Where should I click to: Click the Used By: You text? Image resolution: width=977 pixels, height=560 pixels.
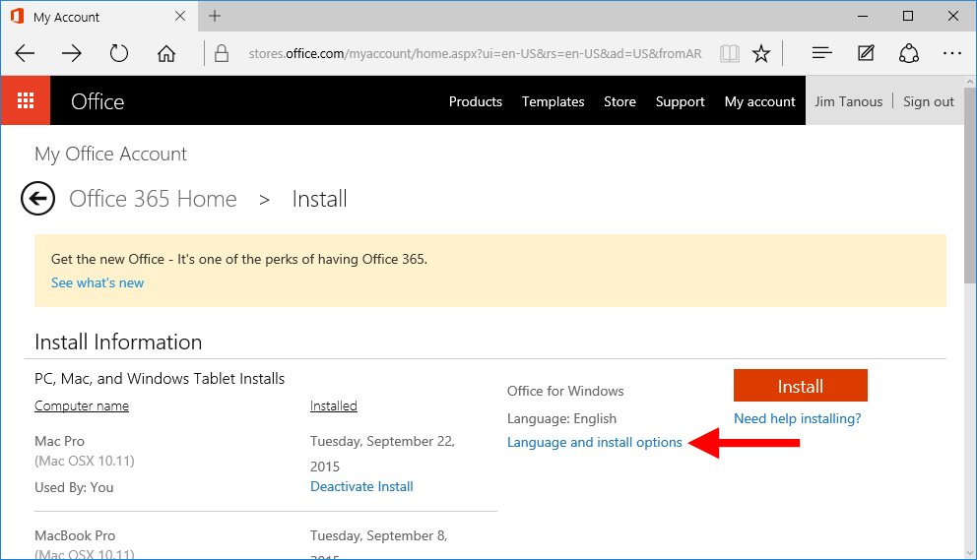coord(74,488)
